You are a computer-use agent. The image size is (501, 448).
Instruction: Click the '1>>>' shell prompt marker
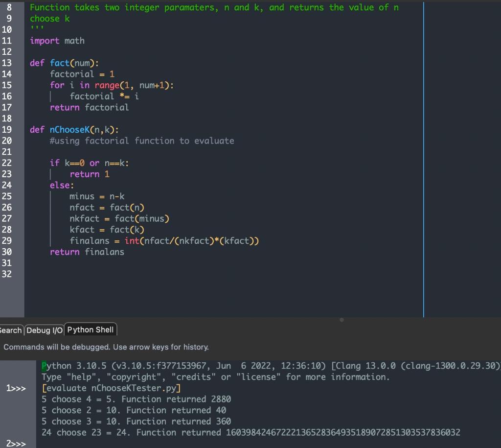[16, 388]
